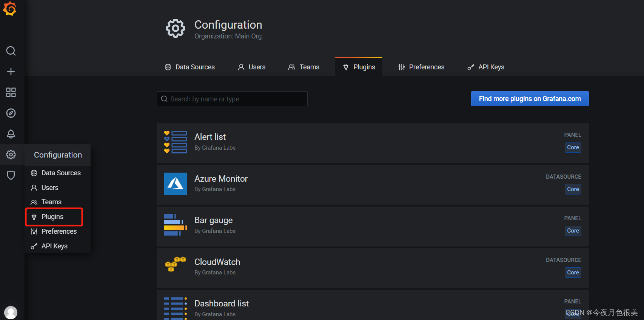
Task: Open the Server Admin shield icon
Action: [x=11, y=175]
